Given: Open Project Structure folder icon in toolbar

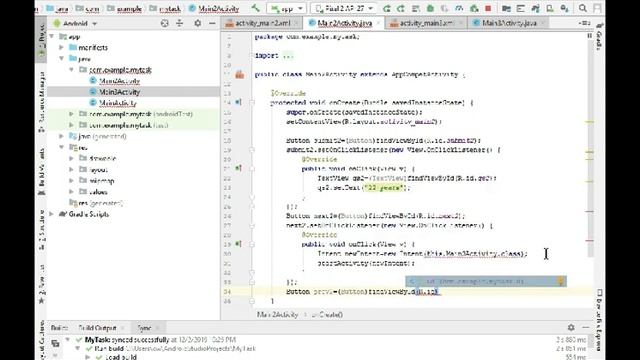Looking at the screenshot, I should coord(506,8).
